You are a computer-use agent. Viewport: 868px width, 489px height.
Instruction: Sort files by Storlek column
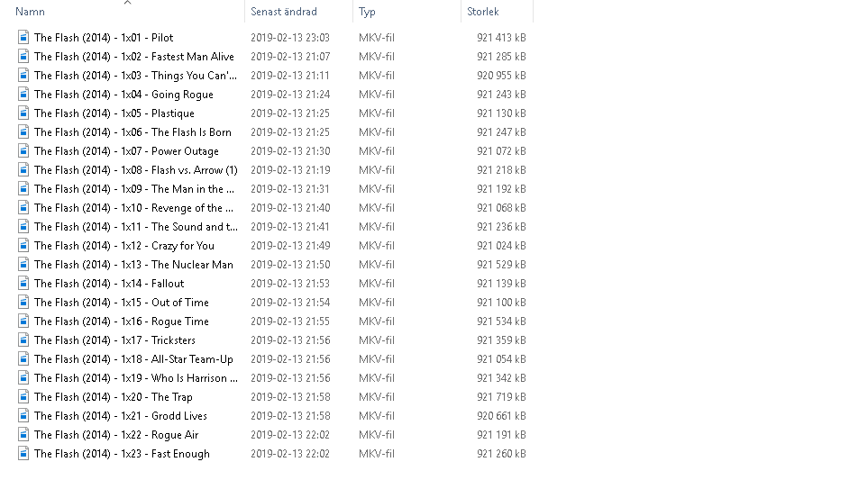[483, 13]
